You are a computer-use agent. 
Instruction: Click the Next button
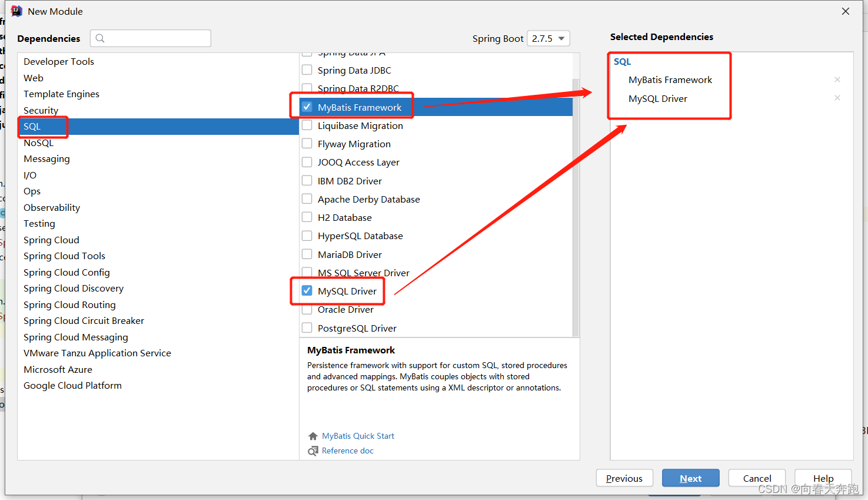pos(691,478)
